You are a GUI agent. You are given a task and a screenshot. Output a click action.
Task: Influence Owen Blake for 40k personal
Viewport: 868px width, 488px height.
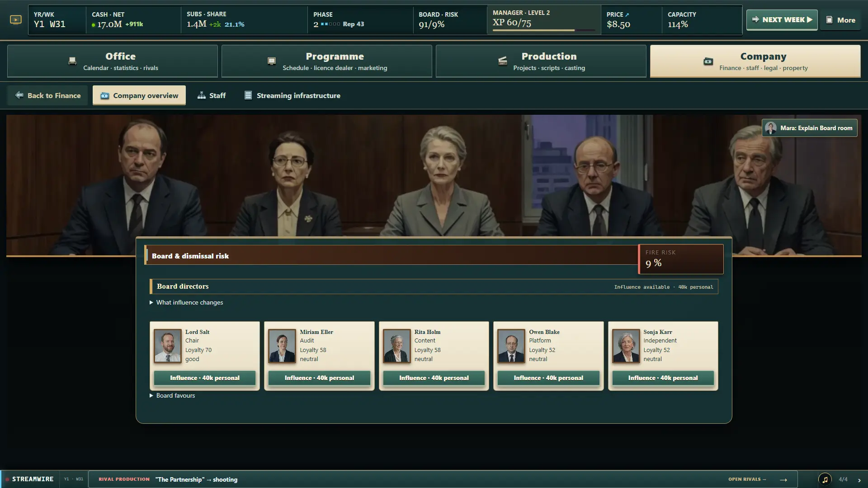[x=548, y=378]
